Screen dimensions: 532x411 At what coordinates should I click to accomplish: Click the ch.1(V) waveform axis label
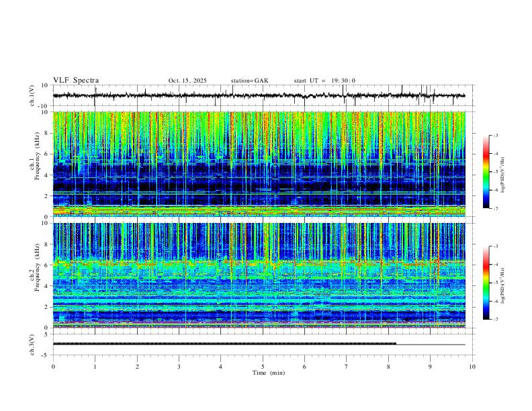click(x=32, y=95)
